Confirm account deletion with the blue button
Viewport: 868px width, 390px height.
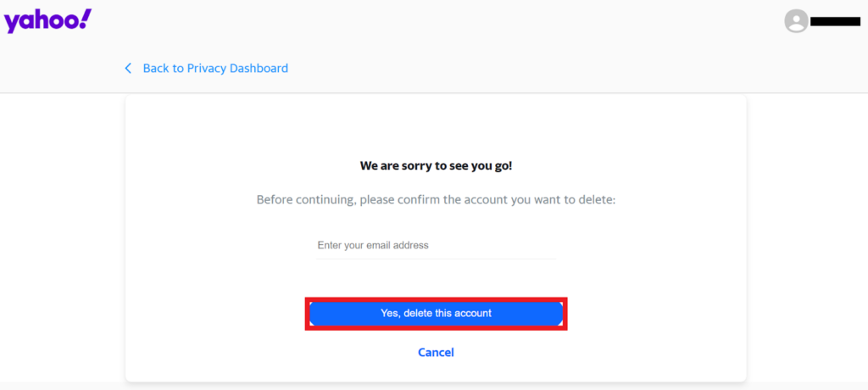[436, 314]
